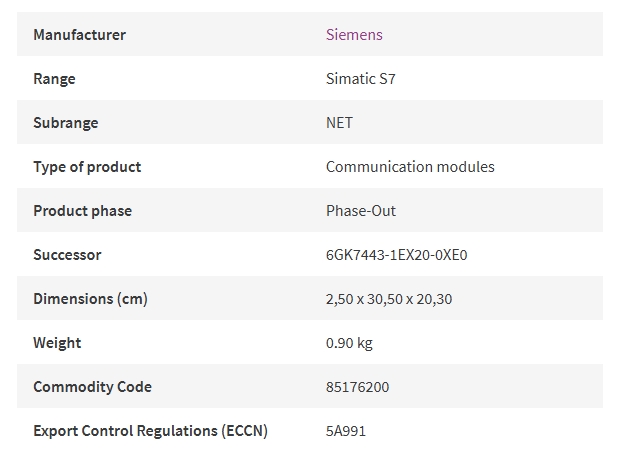
Task: Open the Siemens manufacturer link
Action: pos(354,35)
